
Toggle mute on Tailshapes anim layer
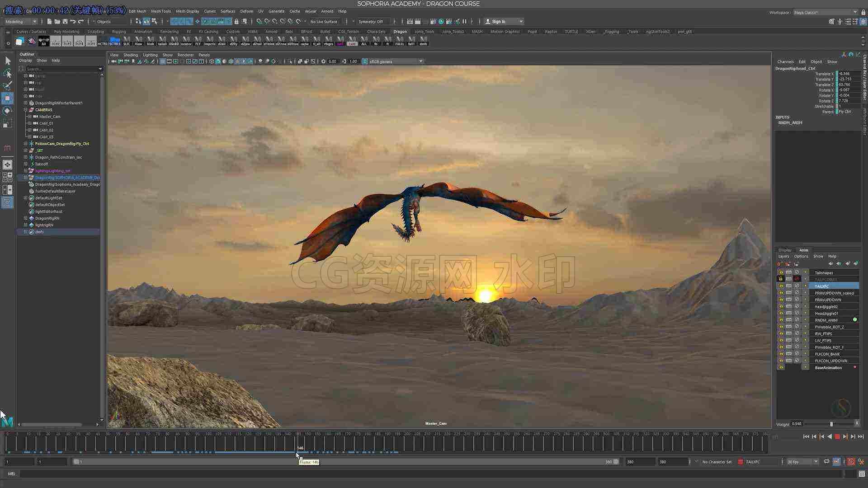(797, 272)
